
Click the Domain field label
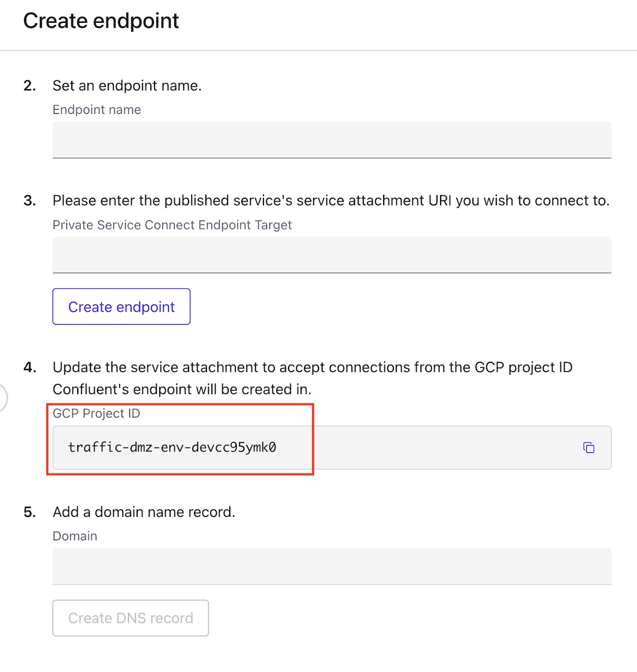[x=75, y=536]
